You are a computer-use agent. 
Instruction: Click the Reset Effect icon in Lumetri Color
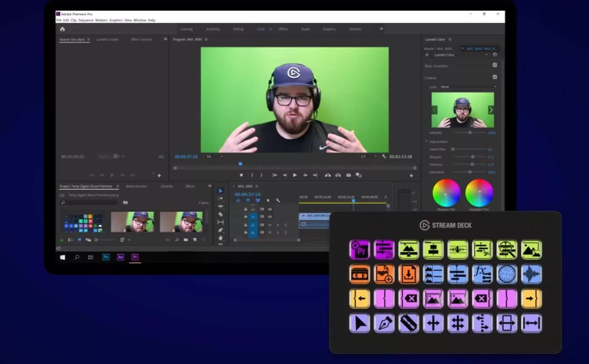coord(495,55)
